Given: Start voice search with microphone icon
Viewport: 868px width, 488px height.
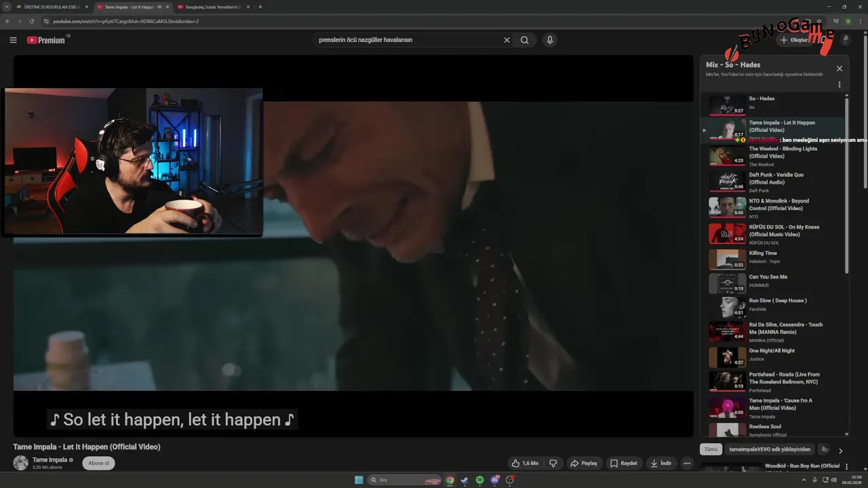Looking at the screenshot, I should click(550, 40).
